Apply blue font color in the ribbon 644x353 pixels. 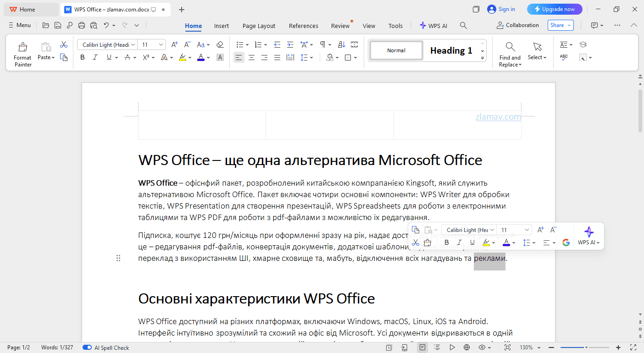200,57
